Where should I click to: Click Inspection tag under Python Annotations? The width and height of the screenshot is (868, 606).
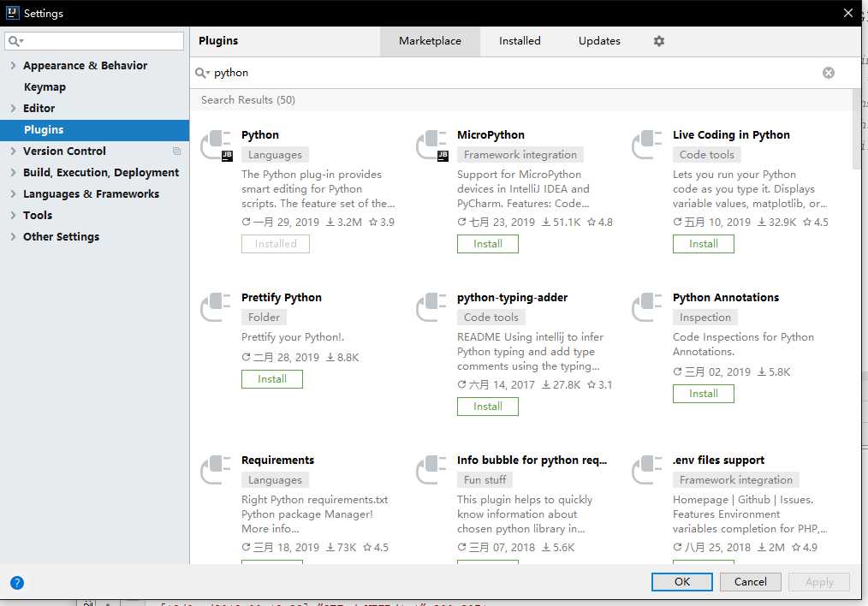[705, 318]
